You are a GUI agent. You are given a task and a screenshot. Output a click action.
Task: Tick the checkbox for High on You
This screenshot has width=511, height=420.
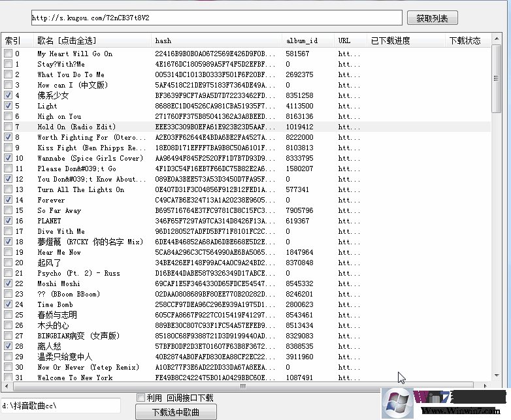tap(8, 116)
